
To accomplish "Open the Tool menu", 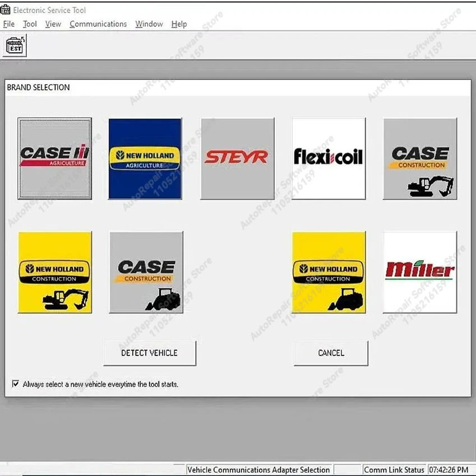I will click(30, 24).
